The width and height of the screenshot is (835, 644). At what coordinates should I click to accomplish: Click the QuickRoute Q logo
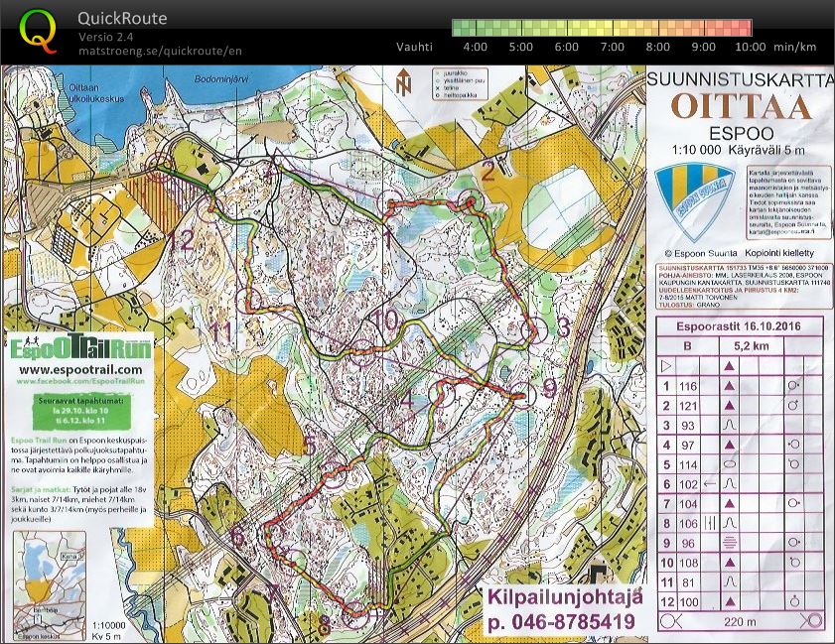click(38, 31)
